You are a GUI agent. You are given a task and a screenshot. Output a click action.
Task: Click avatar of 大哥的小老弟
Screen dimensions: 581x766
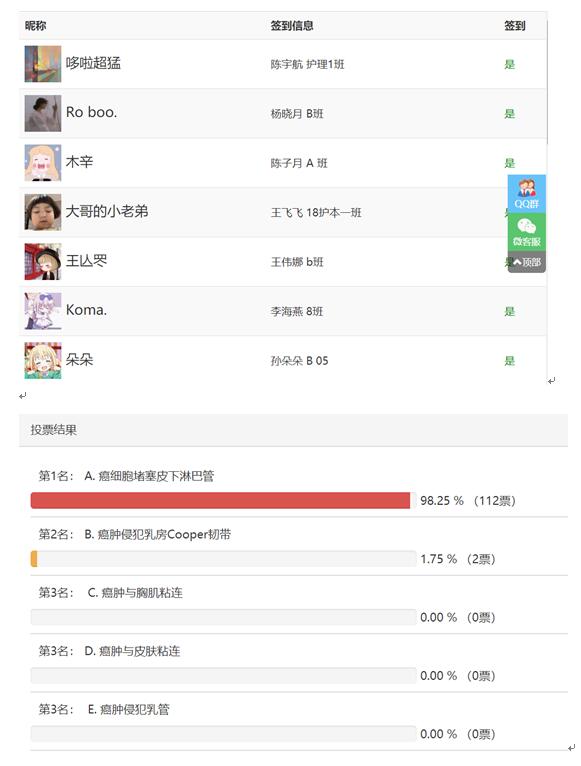[x=43, y=212]
